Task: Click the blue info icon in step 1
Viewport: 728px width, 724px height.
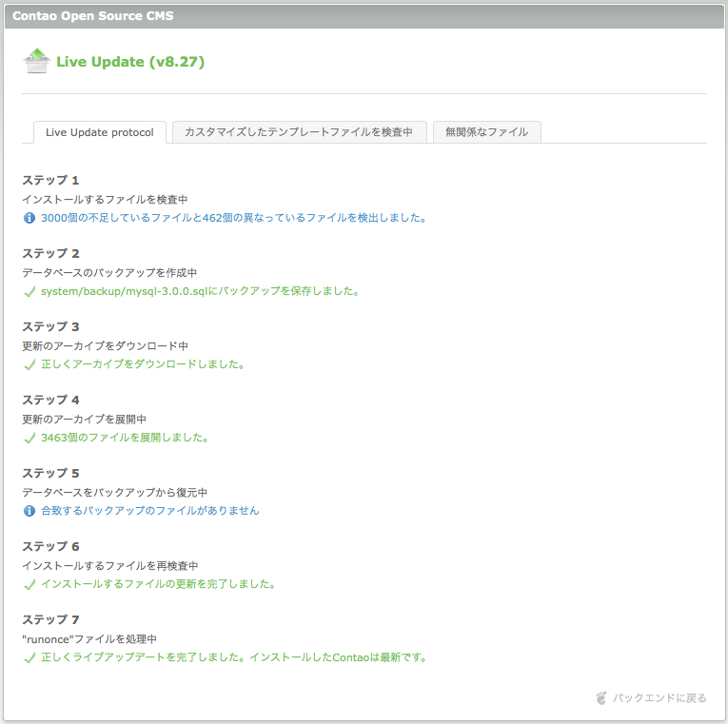Action: 30,218
